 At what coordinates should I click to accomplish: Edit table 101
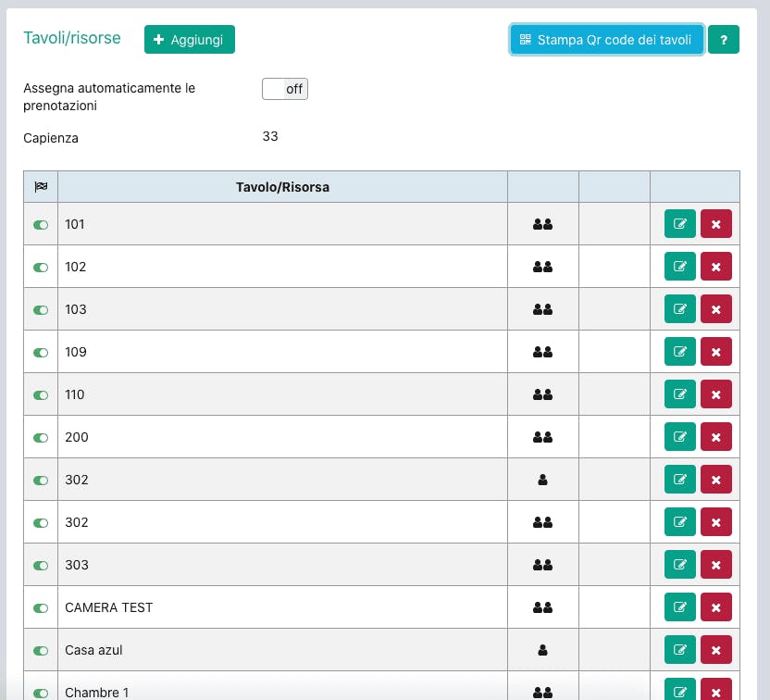(679, 223)
